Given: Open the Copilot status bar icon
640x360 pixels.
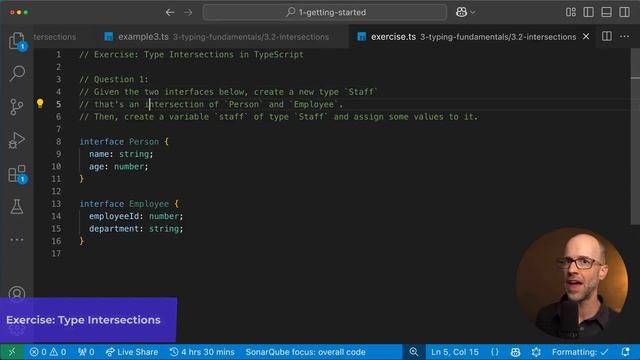Looking at the screenshot, I should [515, 352].
